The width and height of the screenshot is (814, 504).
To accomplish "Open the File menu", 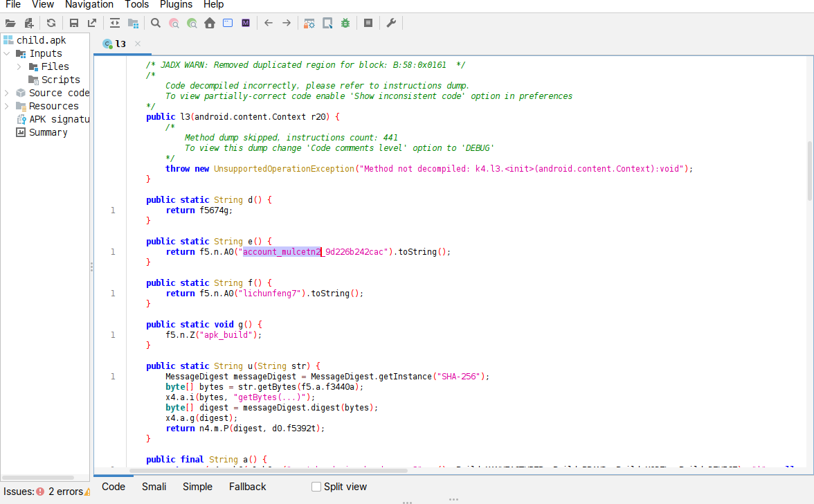I will point(13,5).
